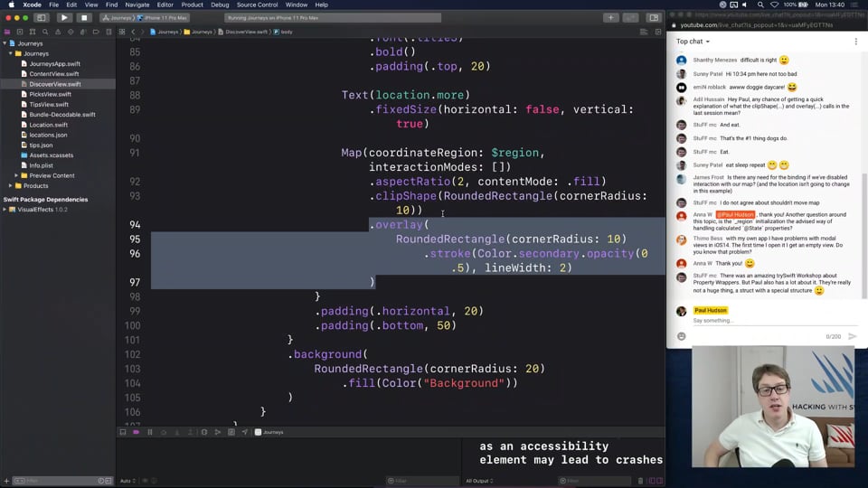Open the Editor menu
Image resolution: width=868 pixels, height=488 pixels.
pyautogui.click(x=165, y=5)
